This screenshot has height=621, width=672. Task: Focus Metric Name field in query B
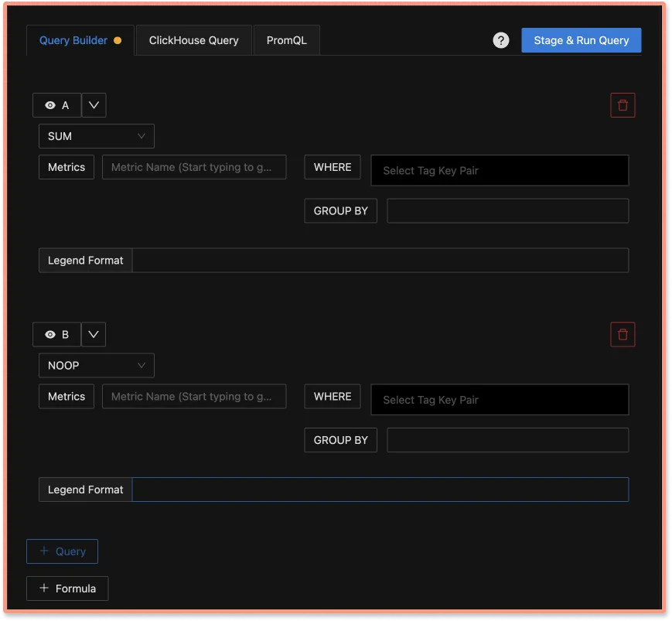(x=194, y=397)
